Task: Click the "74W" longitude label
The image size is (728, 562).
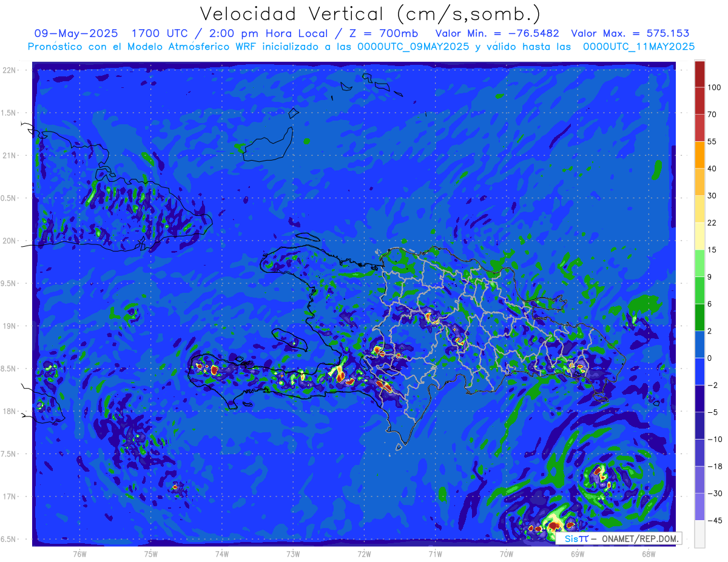Action: pos(222,554)
